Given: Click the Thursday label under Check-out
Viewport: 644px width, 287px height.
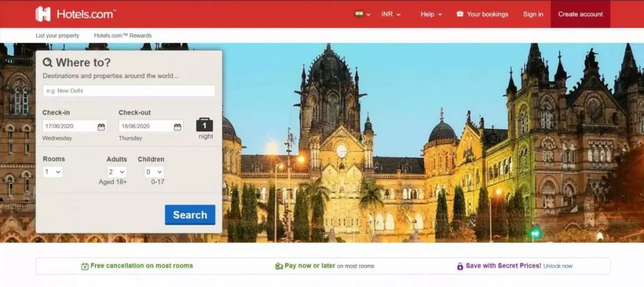Looking at the screenshot, I should coord(131,138).
